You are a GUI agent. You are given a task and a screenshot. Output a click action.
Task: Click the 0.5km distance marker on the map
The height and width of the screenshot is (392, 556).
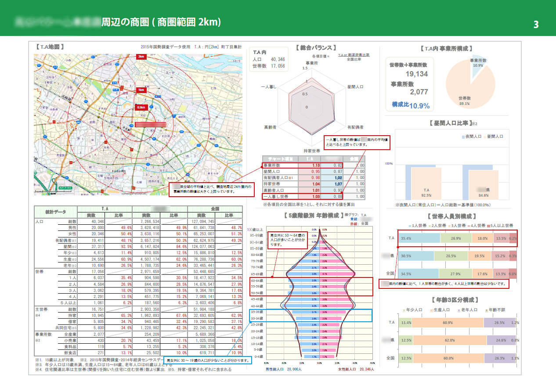[141, 108]
